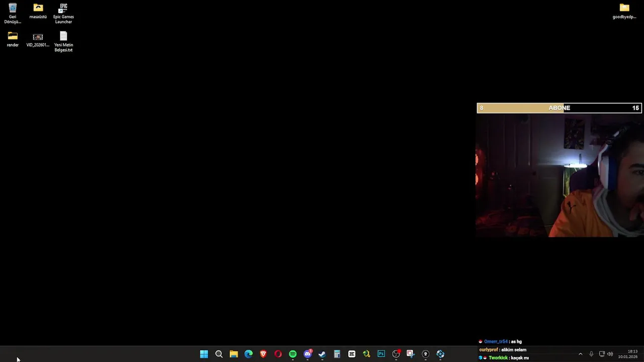
Task: Switch to OBS Studio in taskbar
Action: 396,354
